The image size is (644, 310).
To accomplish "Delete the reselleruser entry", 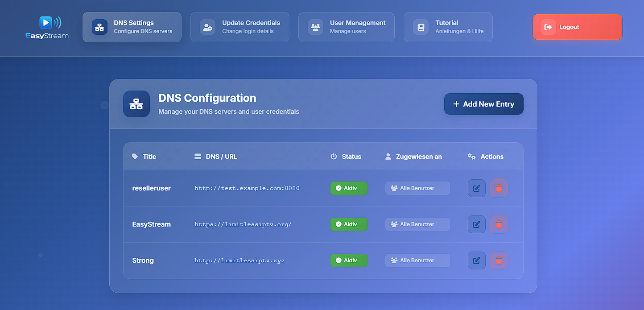I will [499, 188].
